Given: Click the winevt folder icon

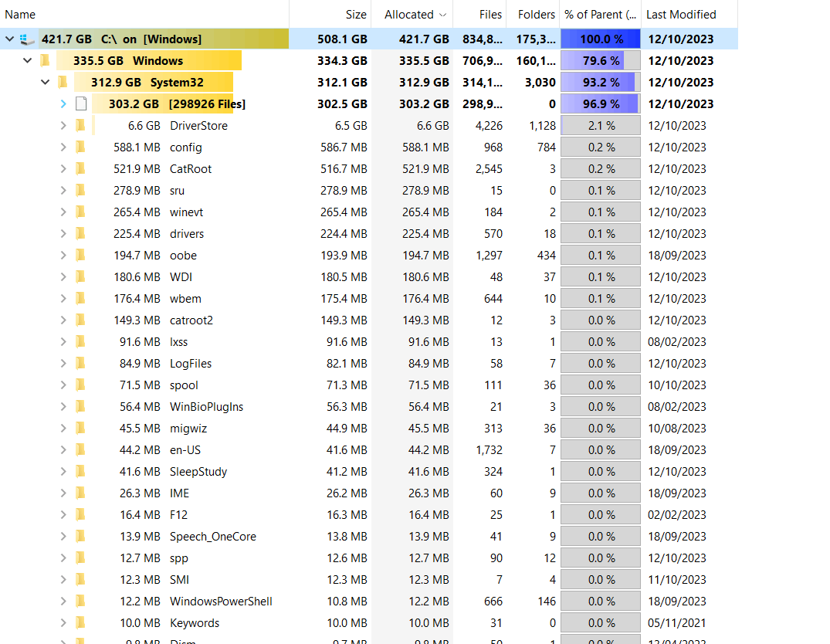Looking at the screenshot, I should point(80,212).
